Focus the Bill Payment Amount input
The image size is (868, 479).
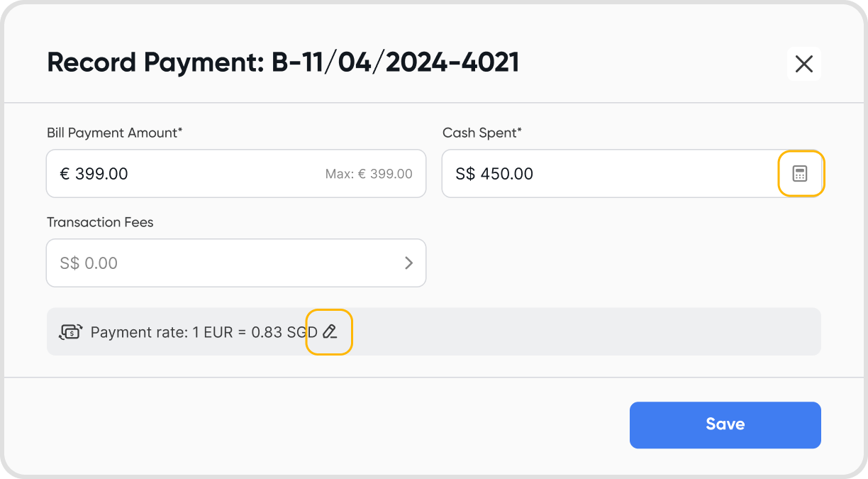click(x=213, y=174)
